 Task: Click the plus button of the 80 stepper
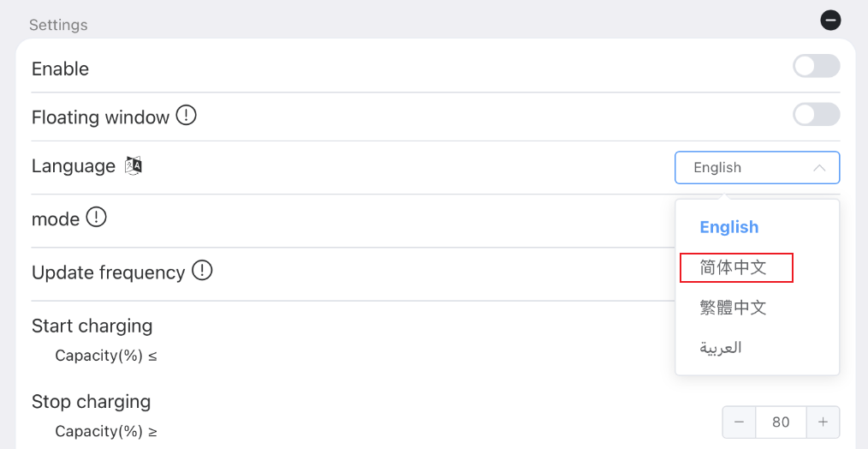tap(823, 422)
